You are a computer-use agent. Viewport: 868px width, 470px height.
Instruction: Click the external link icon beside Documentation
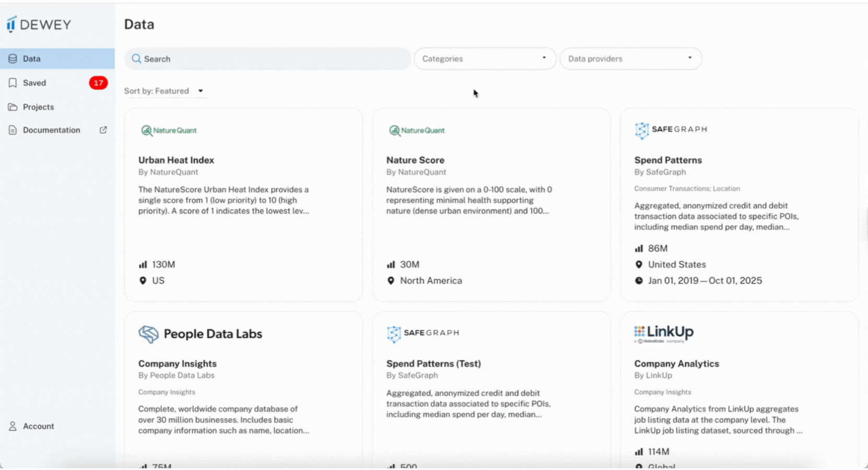[x=103, y=130]
